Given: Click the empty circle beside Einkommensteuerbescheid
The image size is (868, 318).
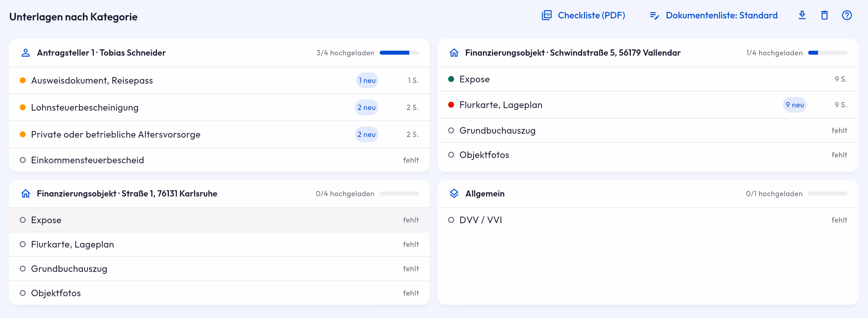Looking at the screenshot, I should pyautogui.click(x=23, y=160).
